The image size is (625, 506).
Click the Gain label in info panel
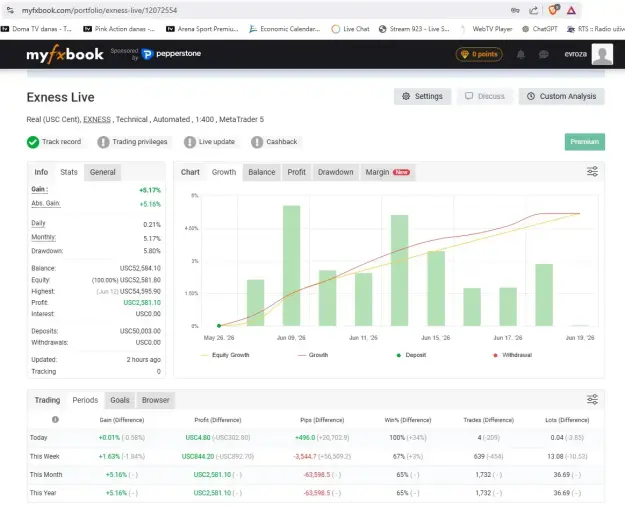pyautogui.click(x=39, y=189)
